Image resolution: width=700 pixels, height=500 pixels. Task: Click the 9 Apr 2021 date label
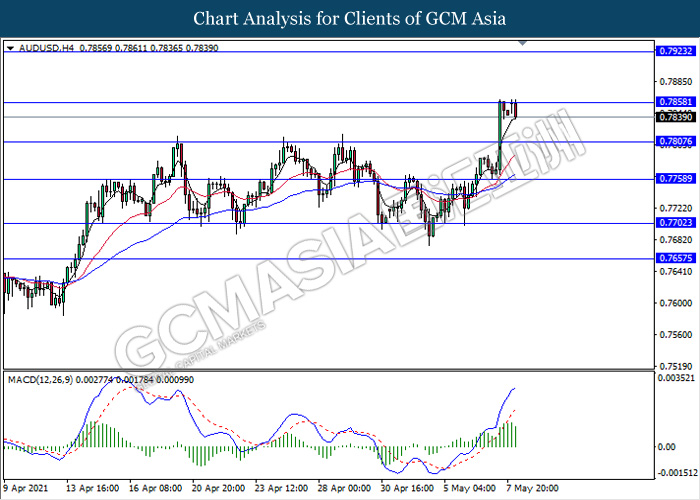click(25, 488)
